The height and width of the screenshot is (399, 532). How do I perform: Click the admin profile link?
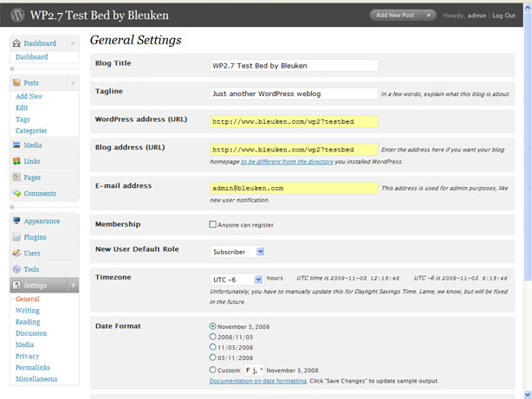pyautogui.click(x=477, y=16)
